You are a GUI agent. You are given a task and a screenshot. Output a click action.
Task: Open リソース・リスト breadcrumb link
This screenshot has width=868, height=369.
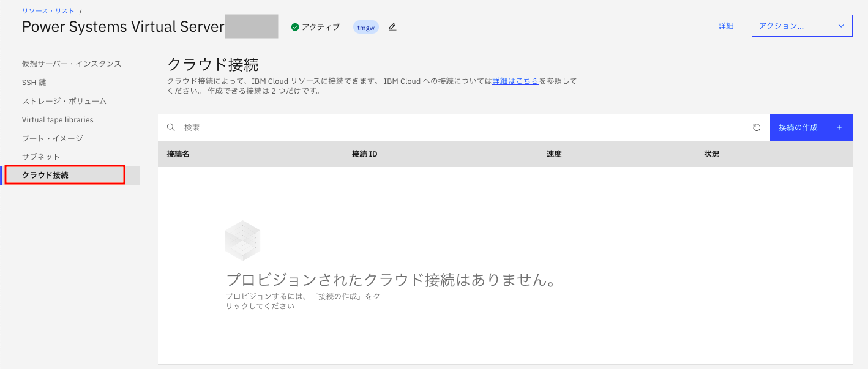(x=48, y=11)
